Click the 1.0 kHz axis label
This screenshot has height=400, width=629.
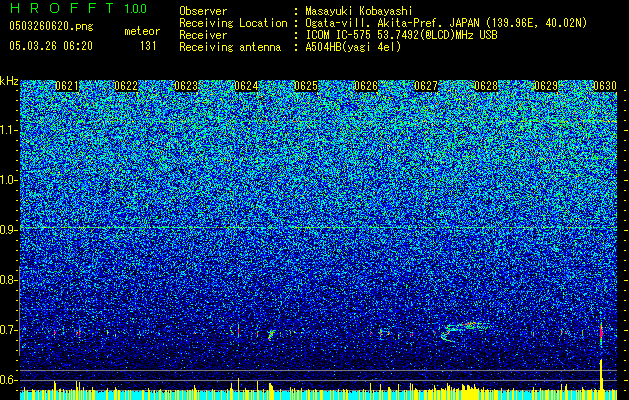[x=8, y=180]
